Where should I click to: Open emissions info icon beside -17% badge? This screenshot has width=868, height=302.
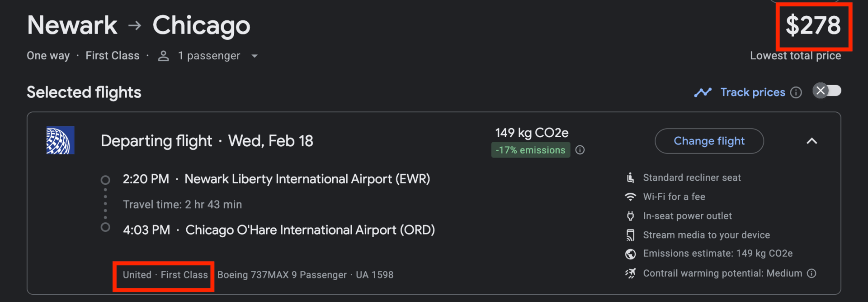[580, 150]
